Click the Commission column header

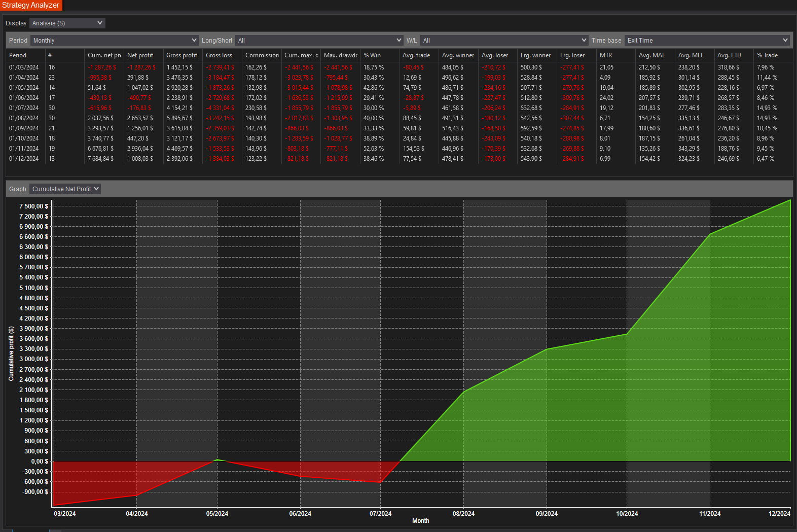pos(262,55)
